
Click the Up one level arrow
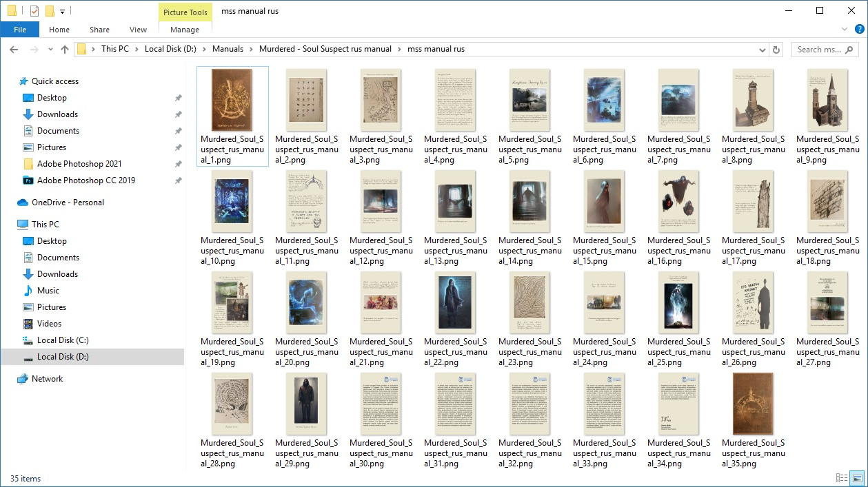pos(65,50)
